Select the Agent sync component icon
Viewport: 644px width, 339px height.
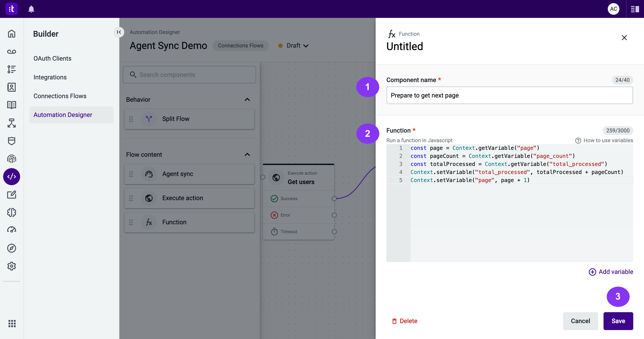tap(149, 174)
